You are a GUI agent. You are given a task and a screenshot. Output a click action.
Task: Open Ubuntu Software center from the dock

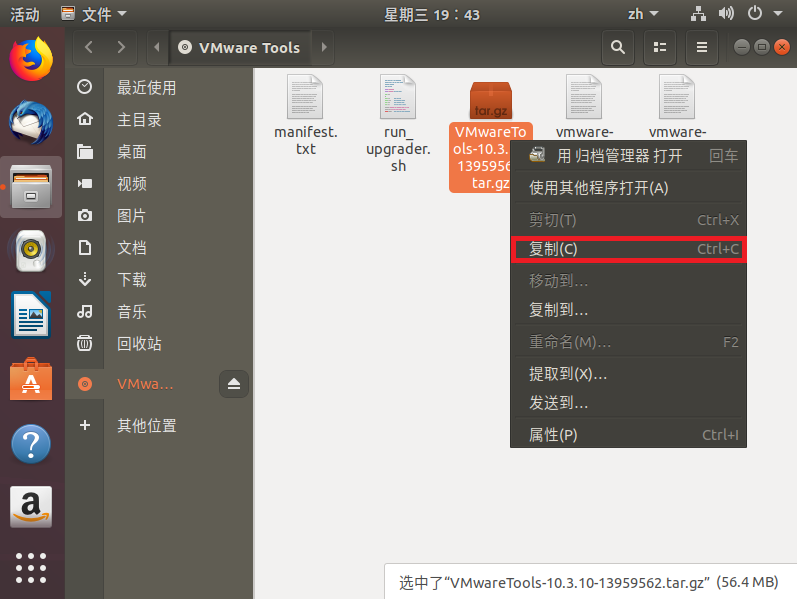pos(30,381)
